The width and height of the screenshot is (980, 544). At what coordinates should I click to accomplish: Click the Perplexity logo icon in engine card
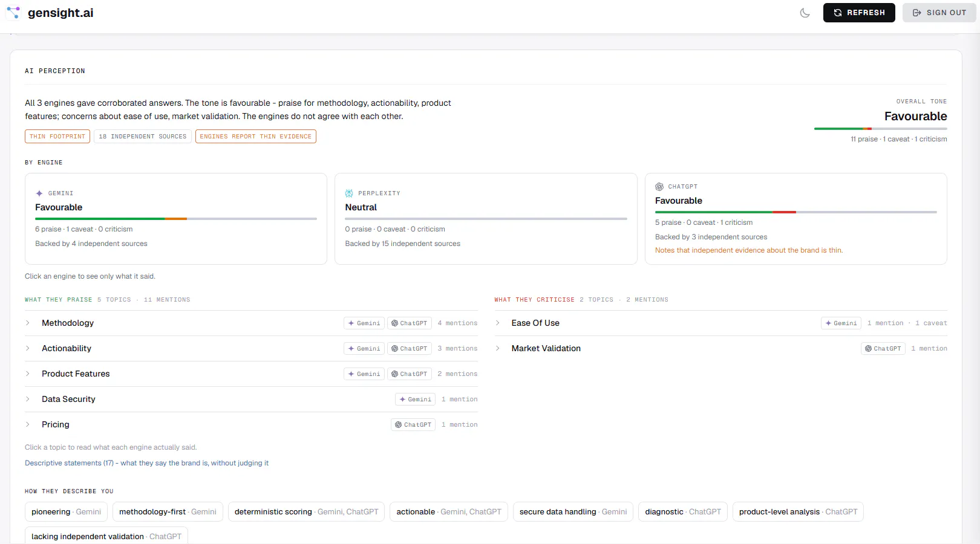pyautogui.click(x=349, y=193)
